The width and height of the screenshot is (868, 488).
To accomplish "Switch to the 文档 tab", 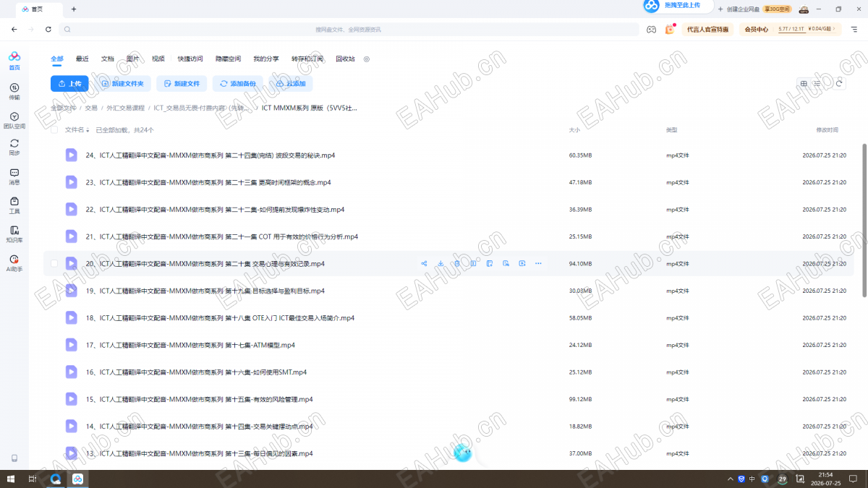I will click(x=108, y=59).
